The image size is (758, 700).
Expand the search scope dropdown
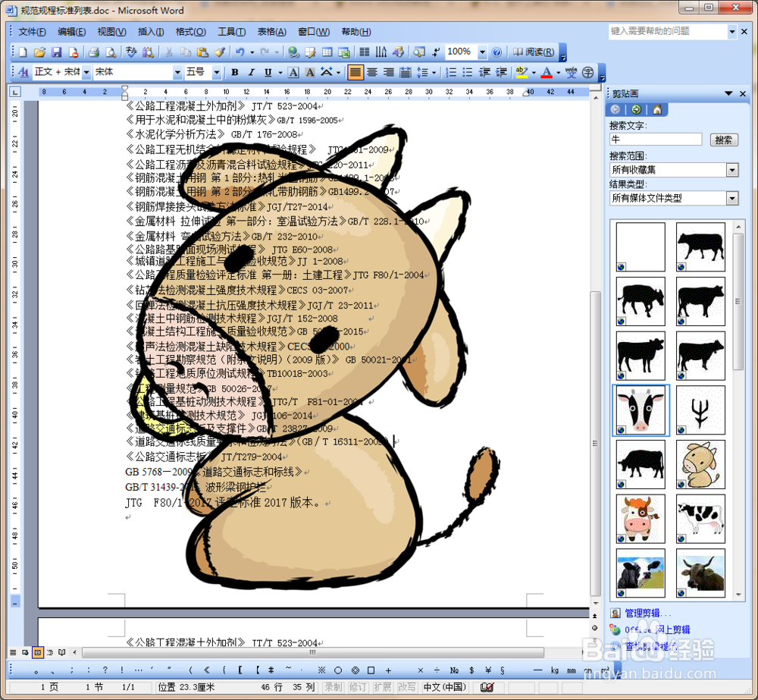(x=732, y=170)
